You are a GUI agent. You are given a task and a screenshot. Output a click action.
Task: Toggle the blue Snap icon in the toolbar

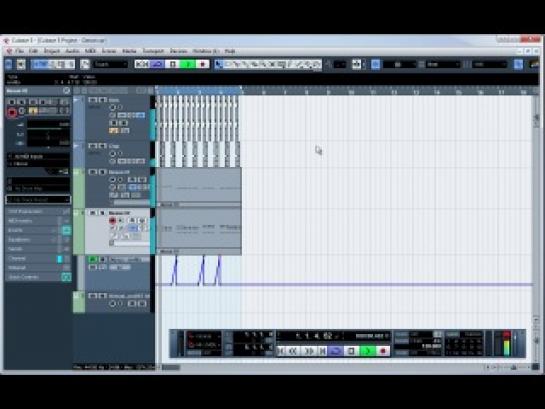coord(375,64)
